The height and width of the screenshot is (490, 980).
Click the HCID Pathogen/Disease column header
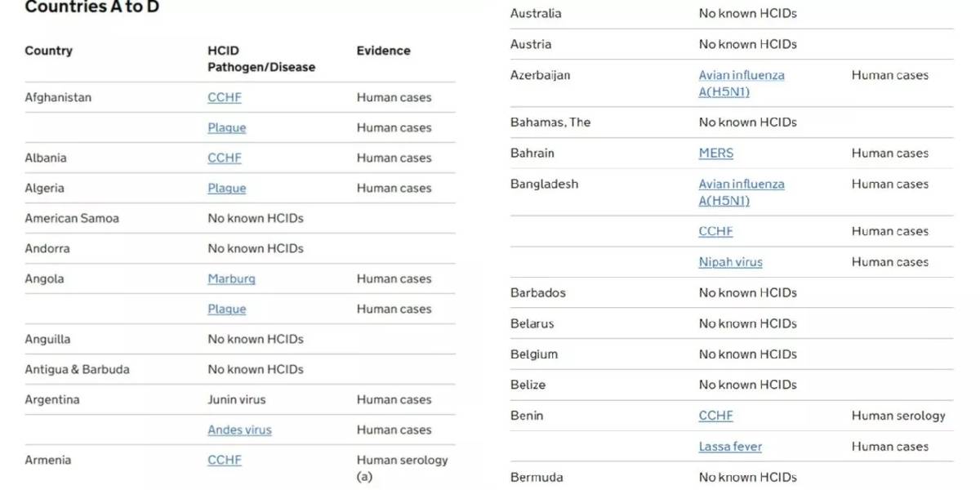point(261,59)
